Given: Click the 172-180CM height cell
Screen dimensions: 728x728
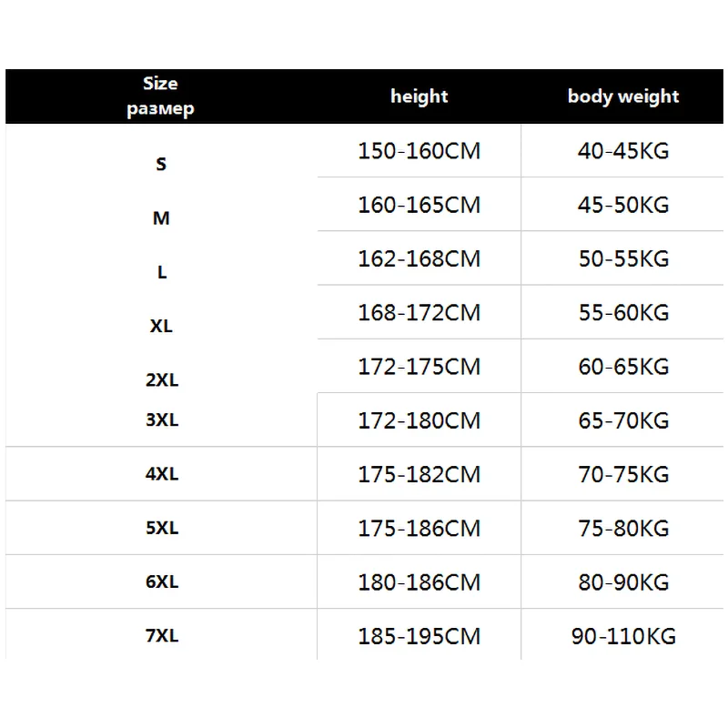Looking at the screenshot, I should pos(419,420).
